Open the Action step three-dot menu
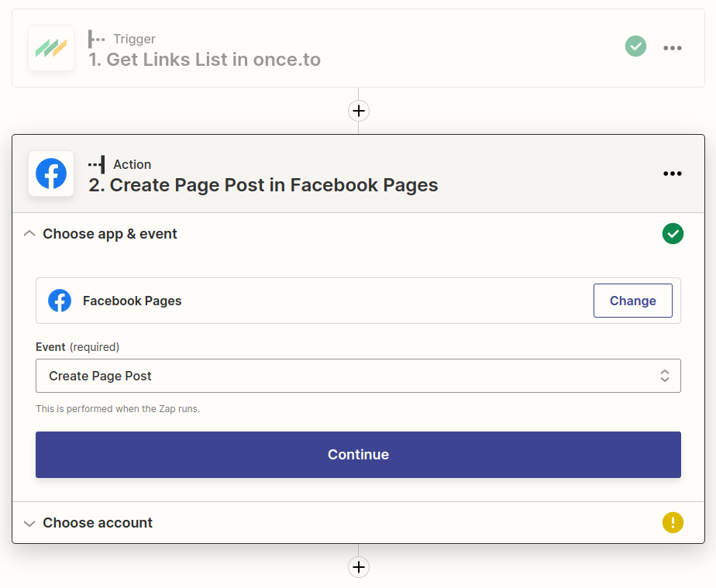716x588 pixels. pos(672,174)
